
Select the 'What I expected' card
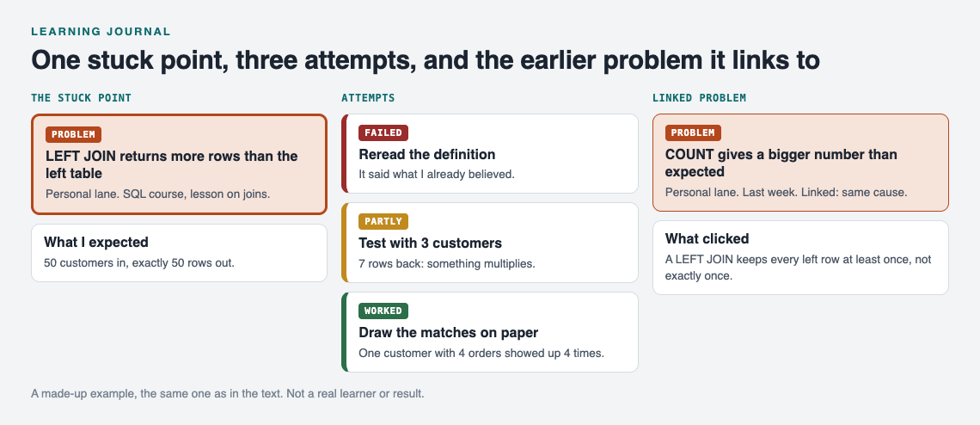(179, 253)
